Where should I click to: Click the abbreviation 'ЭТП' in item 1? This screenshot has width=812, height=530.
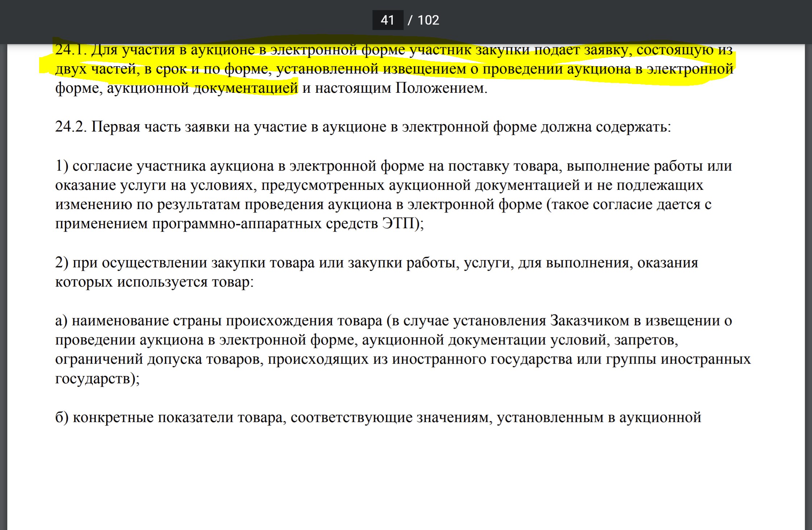(x=398, y=224)
